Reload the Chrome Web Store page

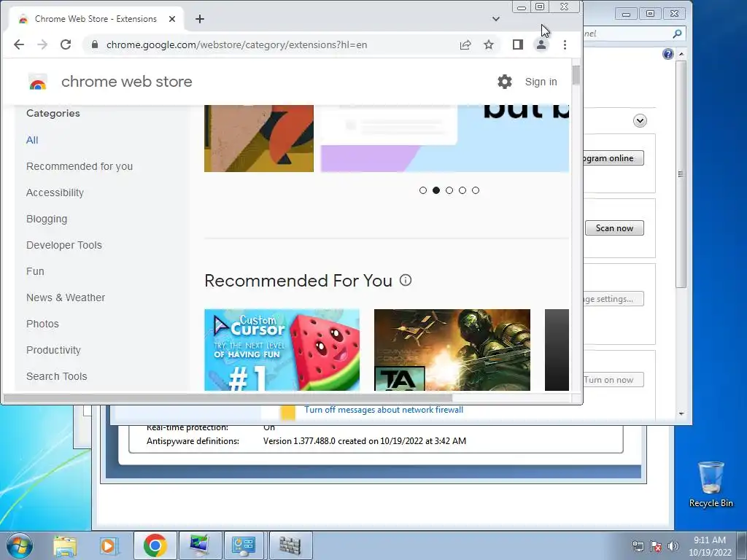pos(66,44)
